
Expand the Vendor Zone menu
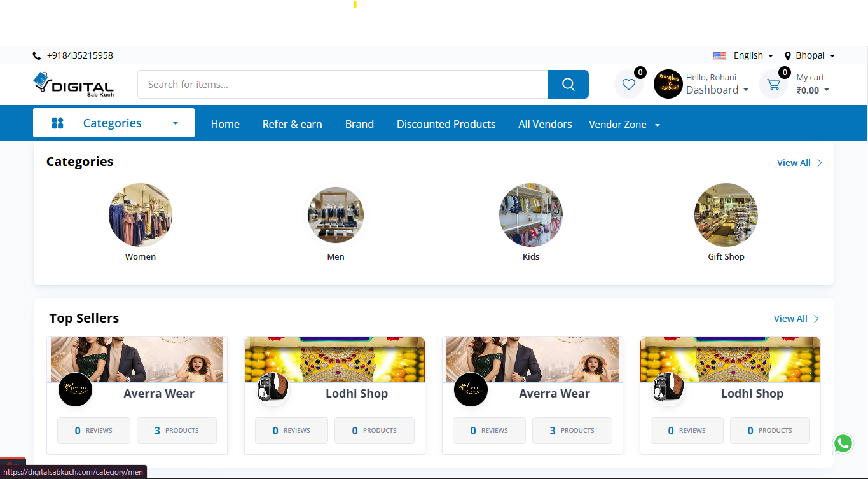pyautogui.click(x=624, y=125)
